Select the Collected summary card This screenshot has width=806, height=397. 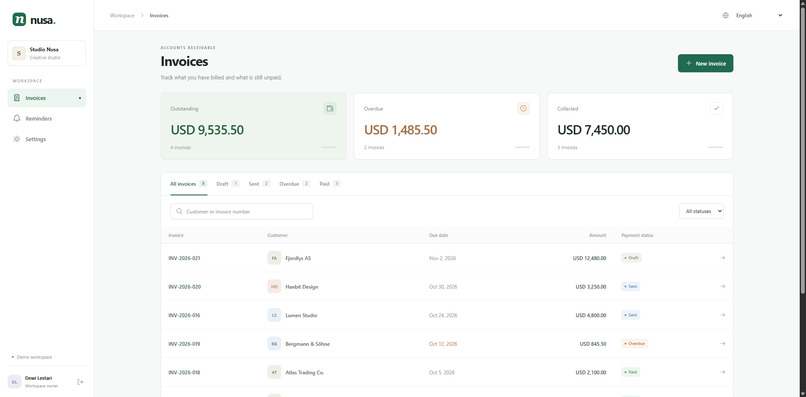(x=640, y=126)
